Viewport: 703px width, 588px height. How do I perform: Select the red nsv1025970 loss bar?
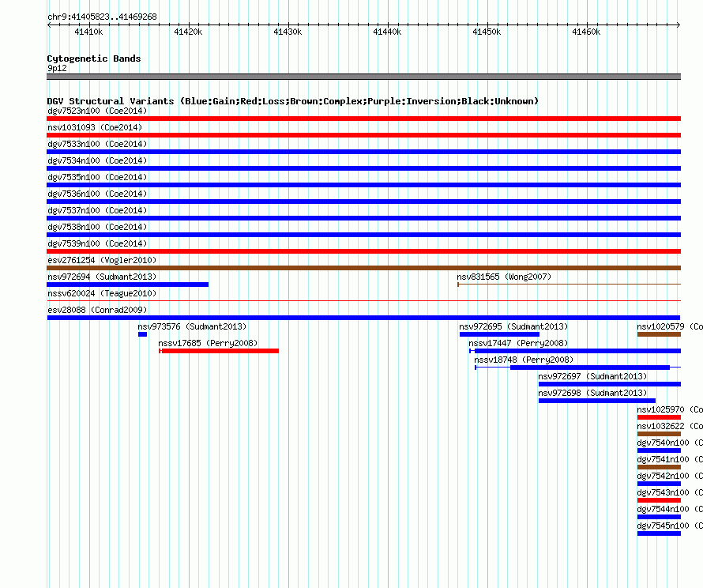[x=659, y=417]
